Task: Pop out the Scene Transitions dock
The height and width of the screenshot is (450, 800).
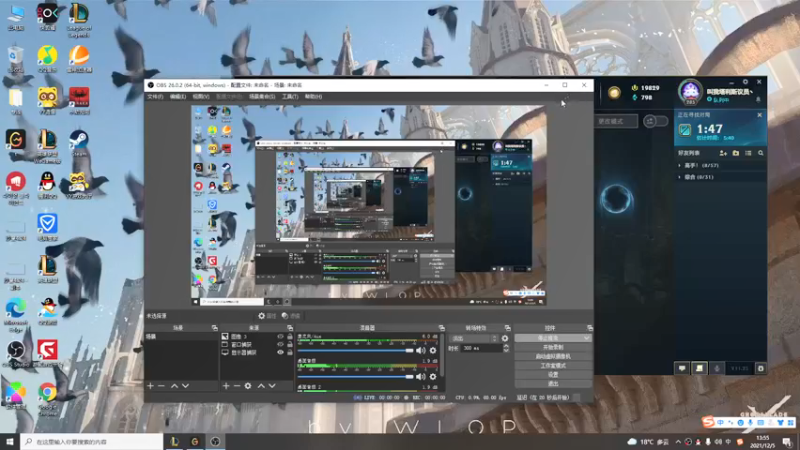Action: [508, 328]
